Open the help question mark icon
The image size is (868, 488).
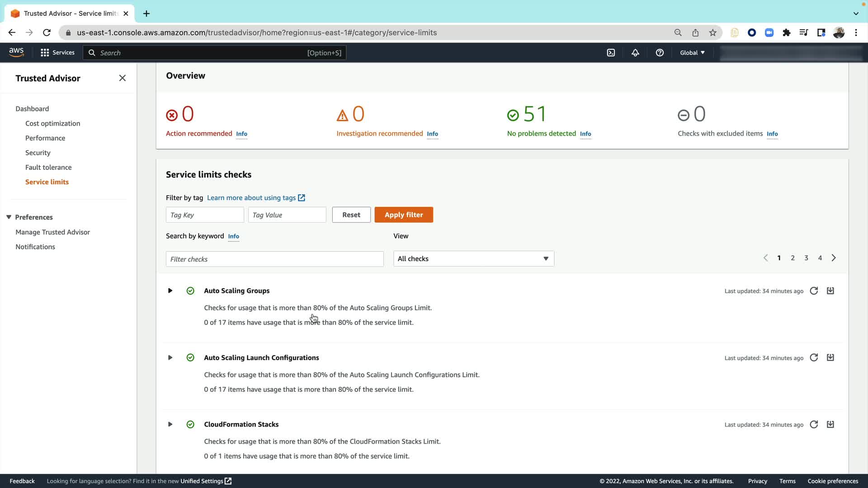660,53
